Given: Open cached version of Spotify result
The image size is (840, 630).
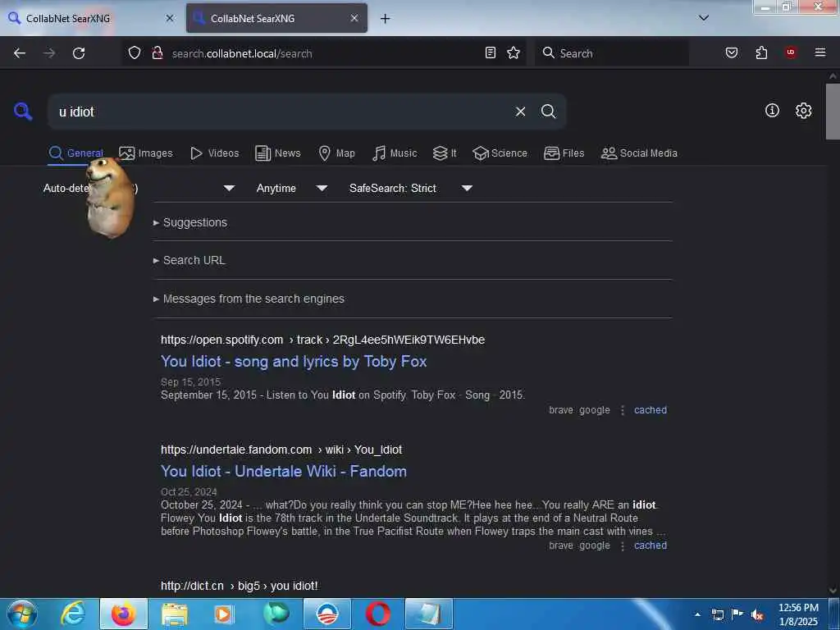Looking at the screenshot, I should [651, 410].
